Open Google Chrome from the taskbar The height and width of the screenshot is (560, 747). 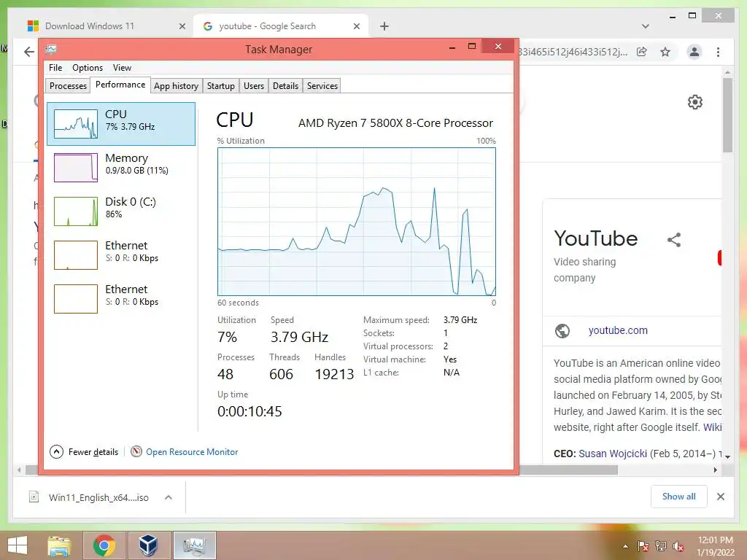click(104, 545)
